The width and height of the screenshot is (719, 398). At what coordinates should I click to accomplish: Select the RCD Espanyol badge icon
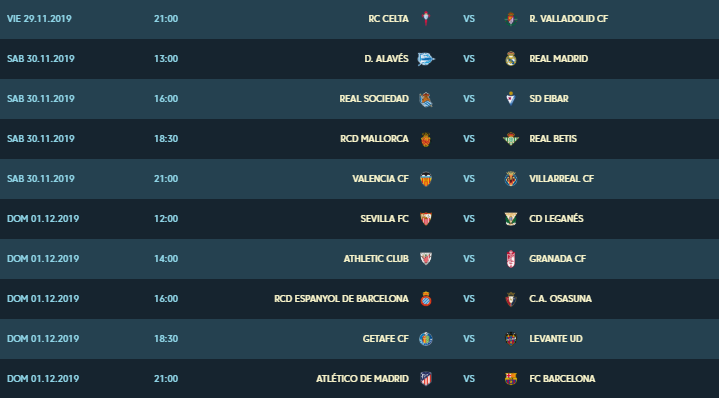(426, 298)
